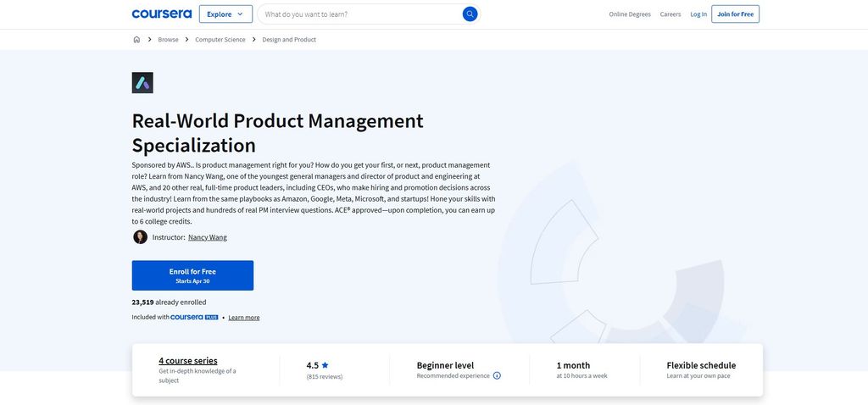The height and width of the screenshot is (405, 868).
Task: Open the Computer Science breadcrumb link
Action: coord(220,40)
